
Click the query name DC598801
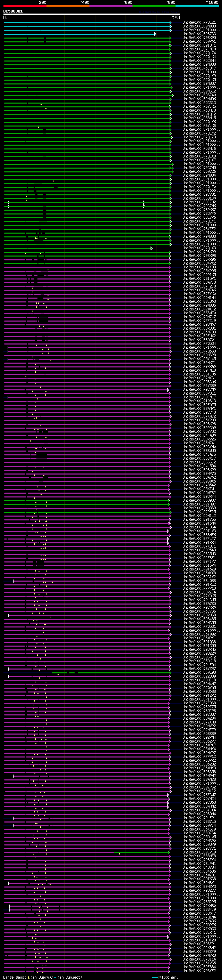(x=13, y=11)
